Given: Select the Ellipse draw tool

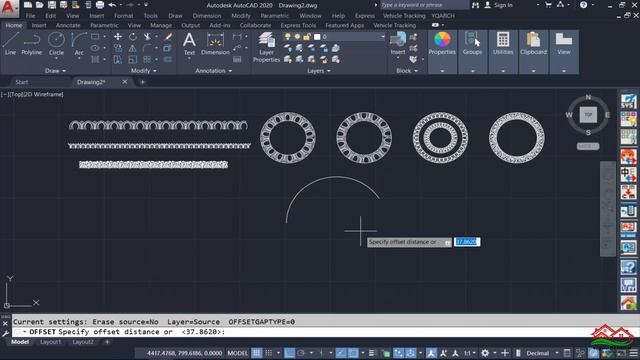Looking at the screenshot, I should click(95, 48).
